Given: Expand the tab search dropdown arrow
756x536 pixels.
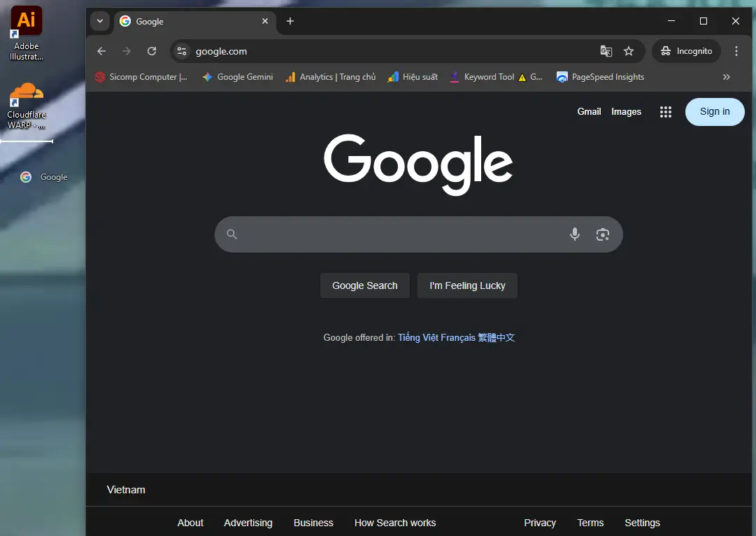Looking at the screenshot, I should [x=100, y=21].
